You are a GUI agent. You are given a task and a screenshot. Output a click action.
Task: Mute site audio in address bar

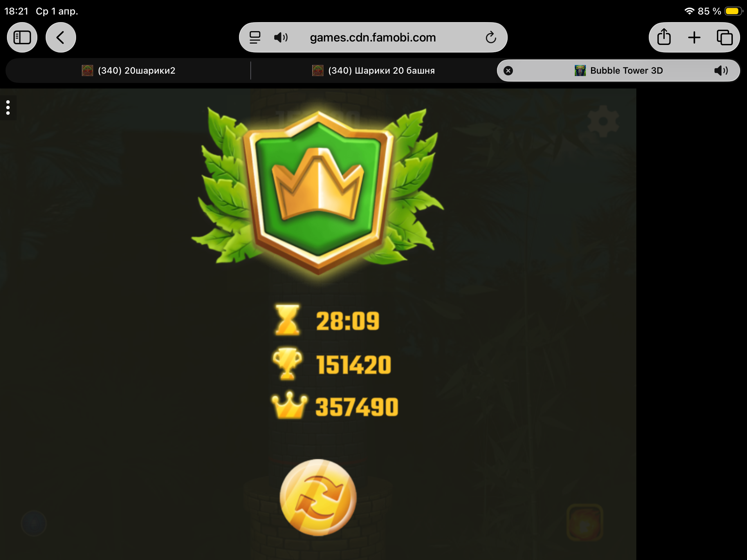[281, 37]
